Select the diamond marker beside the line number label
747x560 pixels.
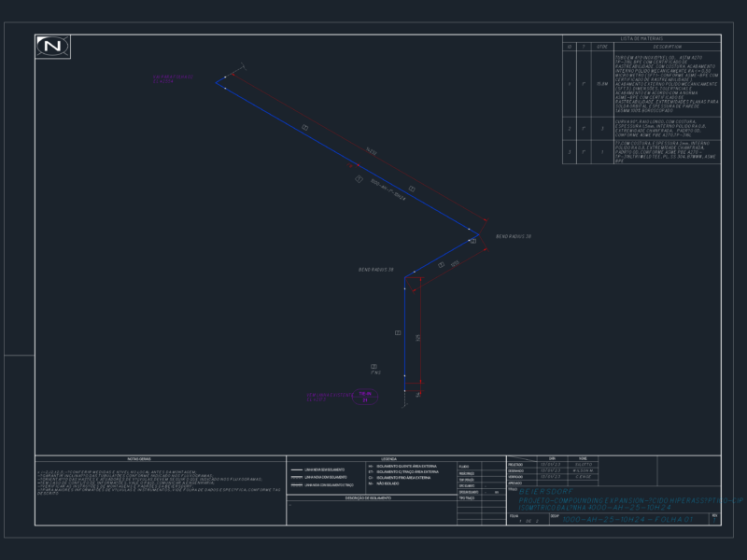click(359, 179)
